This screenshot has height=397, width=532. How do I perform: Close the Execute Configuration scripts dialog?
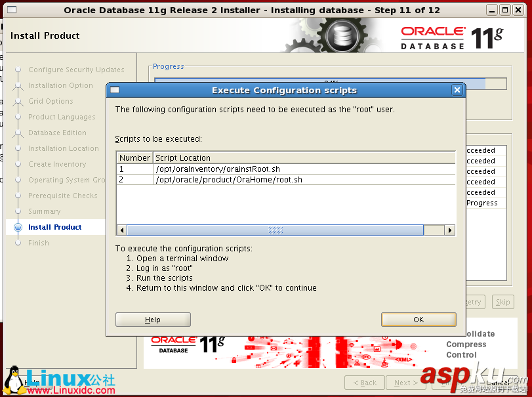click(457, 90)
